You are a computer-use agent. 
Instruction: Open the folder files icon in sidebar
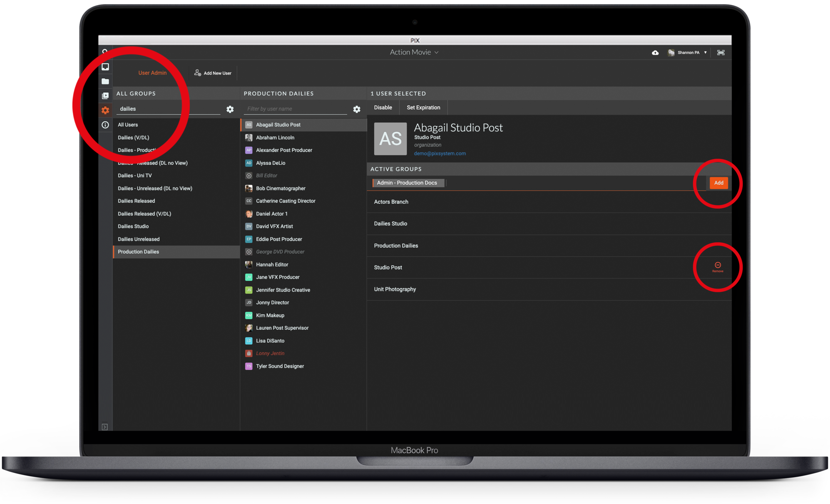pyautogui.click(x=105, y=81)
